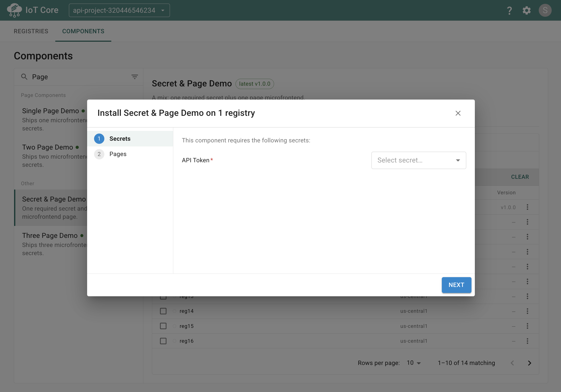Go to next page of registries
The width and height of the screenshot is (561, 392).
pyautogui.click(x=529, y=363)
